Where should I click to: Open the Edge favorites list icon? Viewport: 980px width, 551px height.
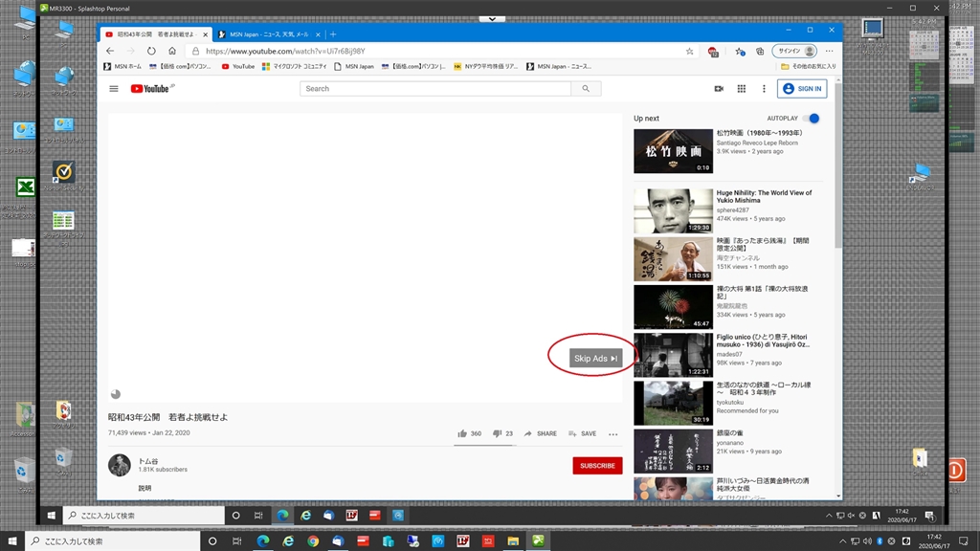click(x=740, y=52)
